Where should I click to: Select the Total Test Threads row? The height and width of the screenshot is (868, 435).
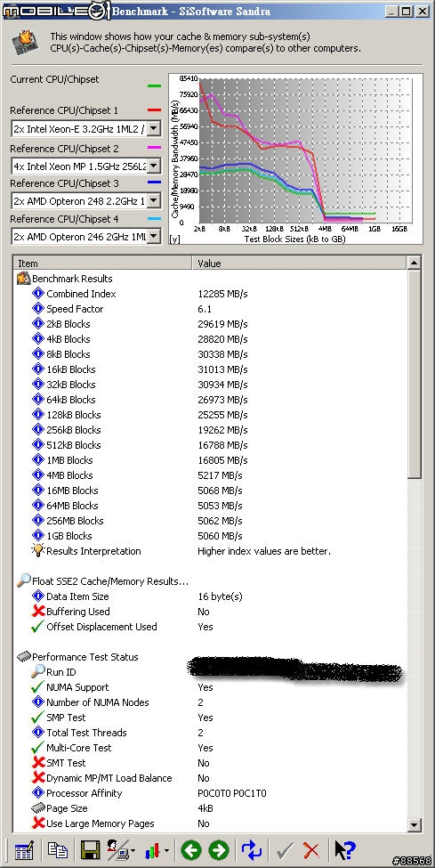coord(210,733)
